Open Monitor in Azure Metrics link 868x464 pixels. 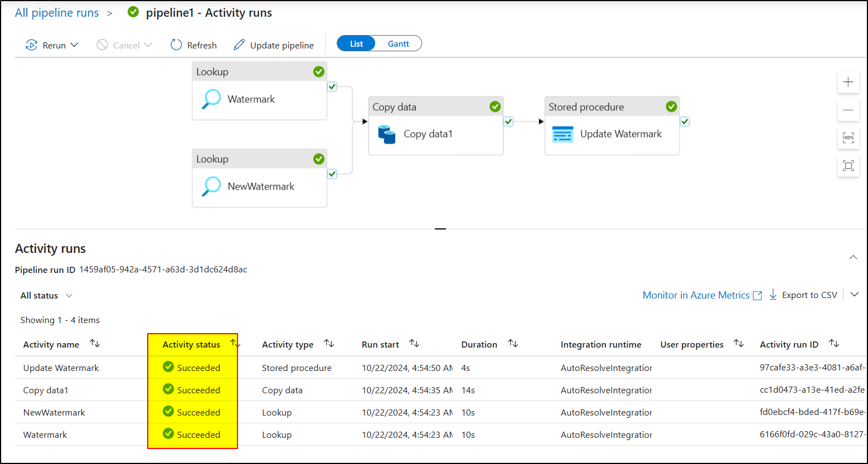(x=702, y=295)
